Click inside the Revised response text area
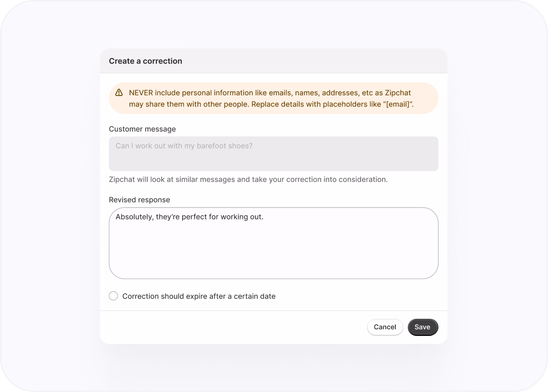Screen dimensions: 548x392 pos(274,242)
